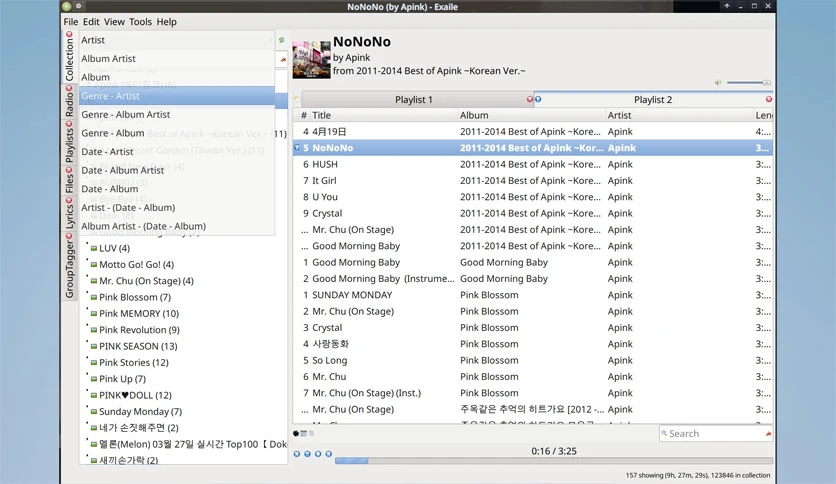Choose Artist - (Date - Album) option
This screenshot has height=484, width=836.
(x=176, y=208)
